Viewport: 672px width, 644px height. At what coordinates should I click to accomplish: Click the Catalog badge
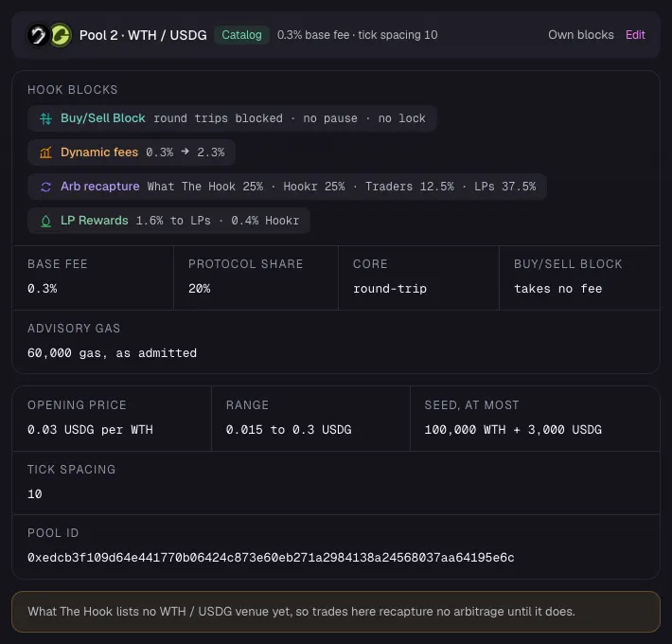click(x=241, y=35)
